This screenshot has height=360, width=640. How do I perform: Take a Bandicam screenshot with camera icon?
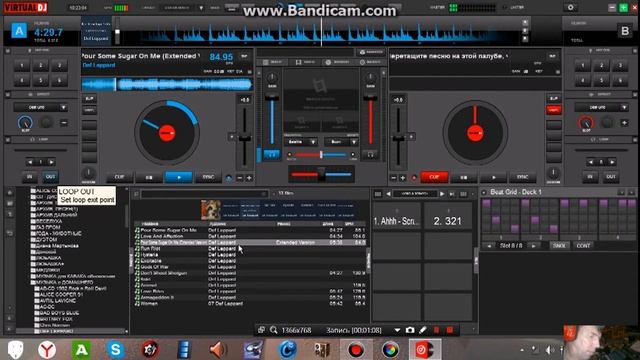point(410,330)
